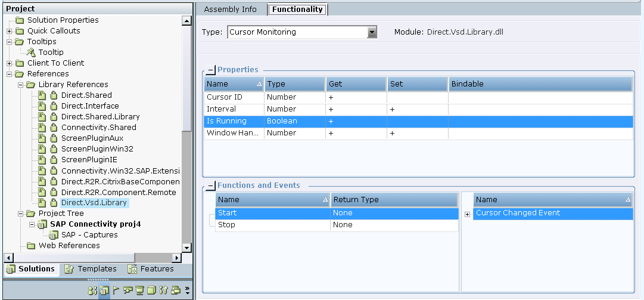The width and height of the screenshot is (644, 300).
Task: Expand the Client To Client node
Action: point(9,63)
